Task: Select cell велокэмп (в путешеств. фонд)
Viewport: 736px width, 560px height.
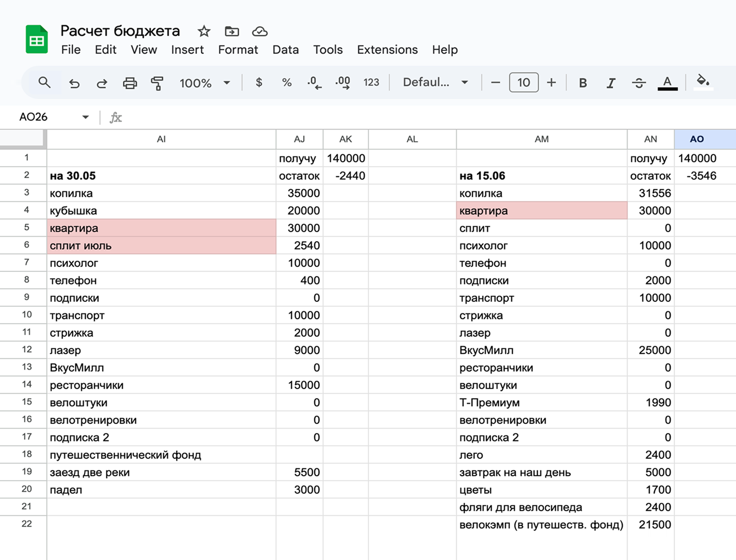Action: pos(541,525)
